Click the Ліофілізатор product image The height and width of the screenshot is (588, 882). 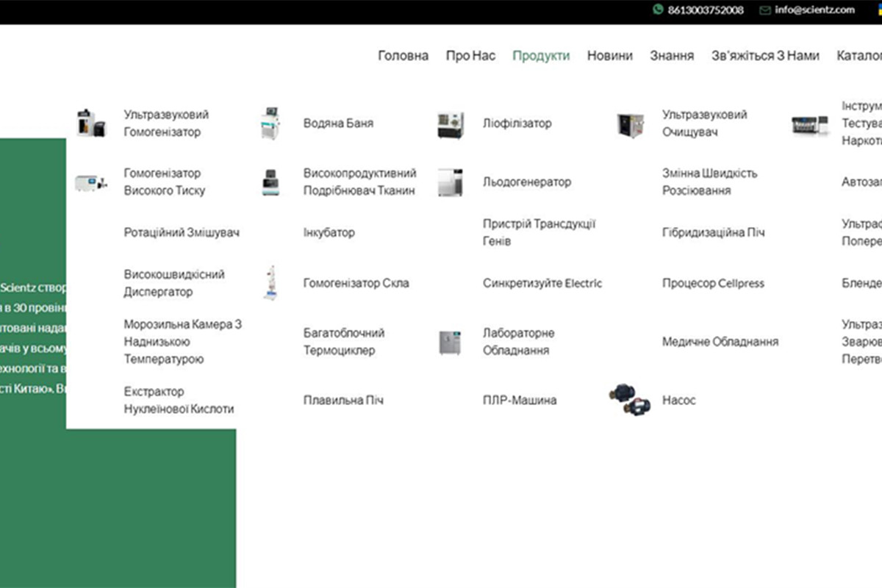pyautogui.click(x=451, y=125)
